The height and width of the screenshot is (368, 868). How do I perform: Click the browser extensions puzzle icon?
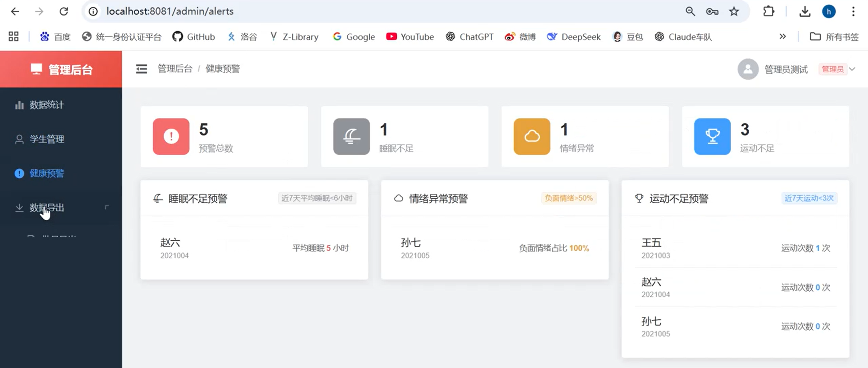[769, 12]
